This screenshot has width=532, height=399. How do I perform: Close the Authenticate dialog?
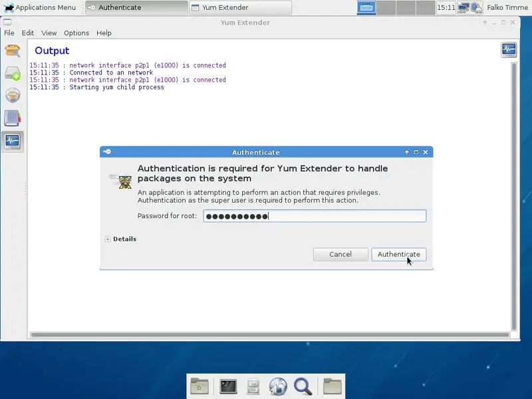426,152
